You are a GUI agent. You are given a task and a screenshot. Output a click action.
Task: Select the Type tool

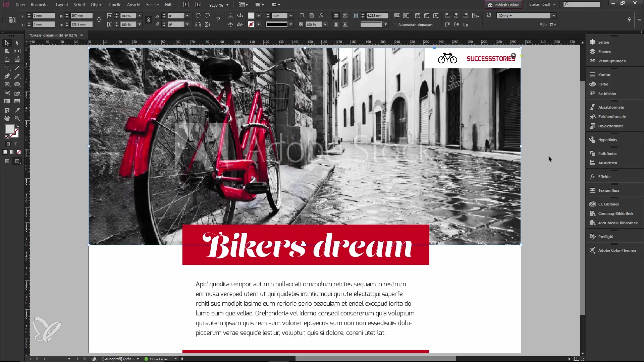tap(7, 68)
